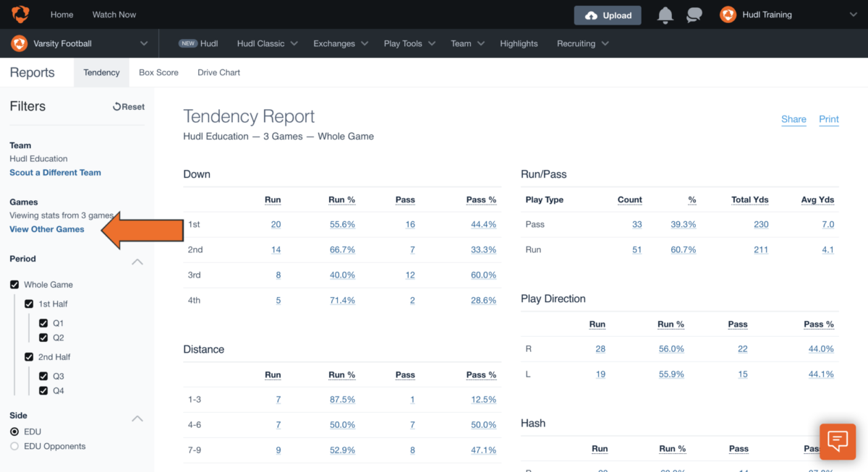Click Run play type count 51
Screen dimensions: 868x472
point(637,250)
